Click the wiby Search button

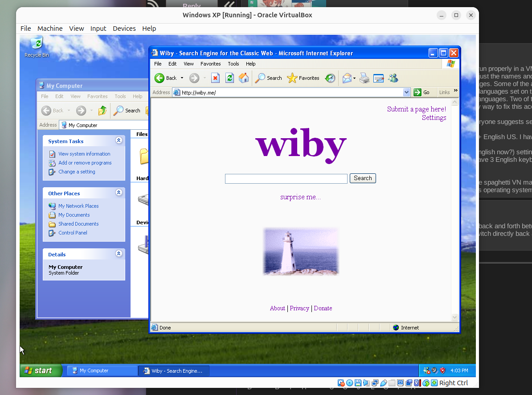click(x=363, y=178)
